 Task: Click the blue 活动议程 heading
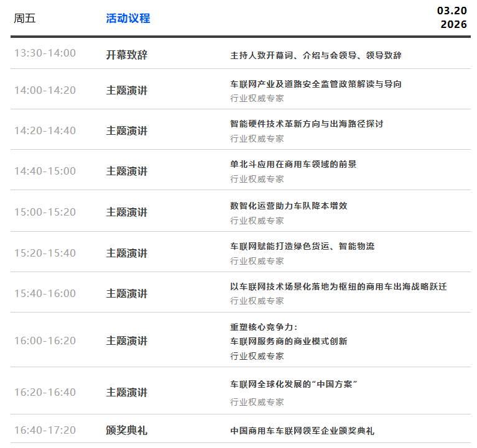(128, 19)
